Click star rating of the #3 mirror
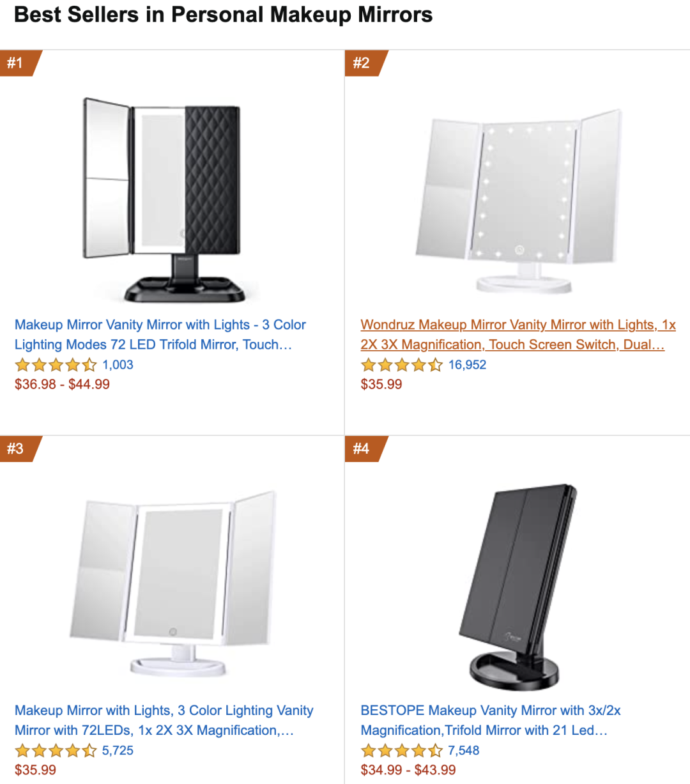Image resolution: width=690 pixels, height=784 pixels. point(56,750)
